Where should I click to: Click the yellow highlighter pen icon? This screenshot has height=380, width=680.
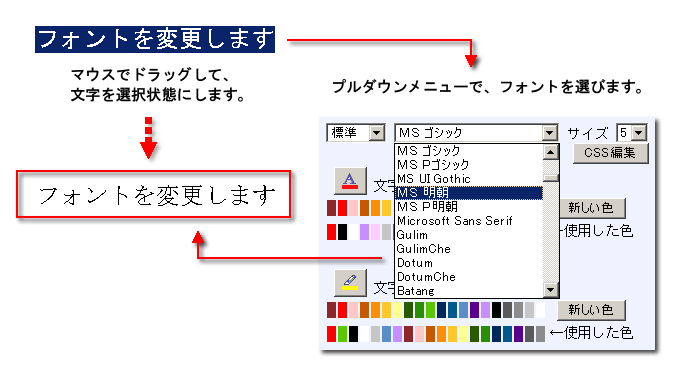click(x=350, y=282)
